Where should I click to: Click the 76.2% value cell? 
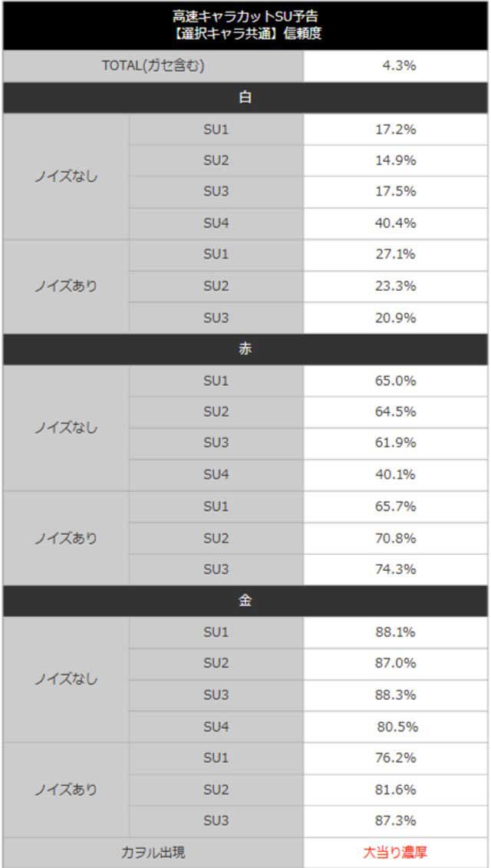pos(396,757)
